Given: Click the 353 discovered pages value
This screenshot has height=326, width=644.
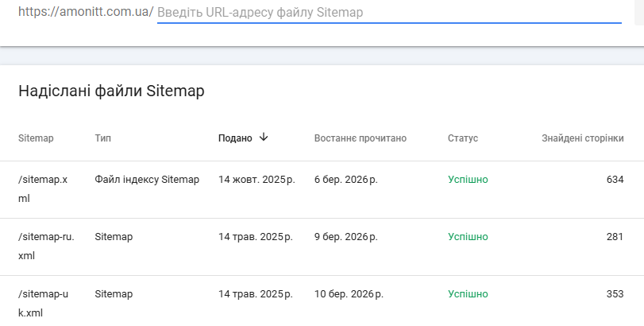Looking at the screenshot, I should point(615,294).
